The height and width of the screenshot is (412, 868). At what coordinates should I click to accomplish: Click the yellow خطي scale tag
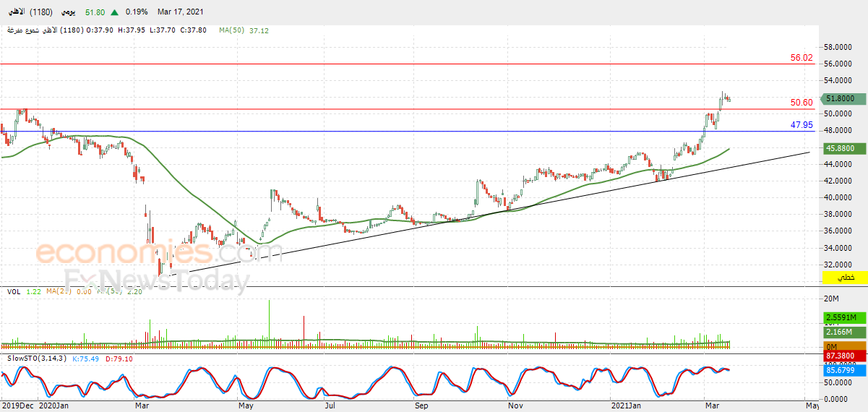tap(844, 278)
